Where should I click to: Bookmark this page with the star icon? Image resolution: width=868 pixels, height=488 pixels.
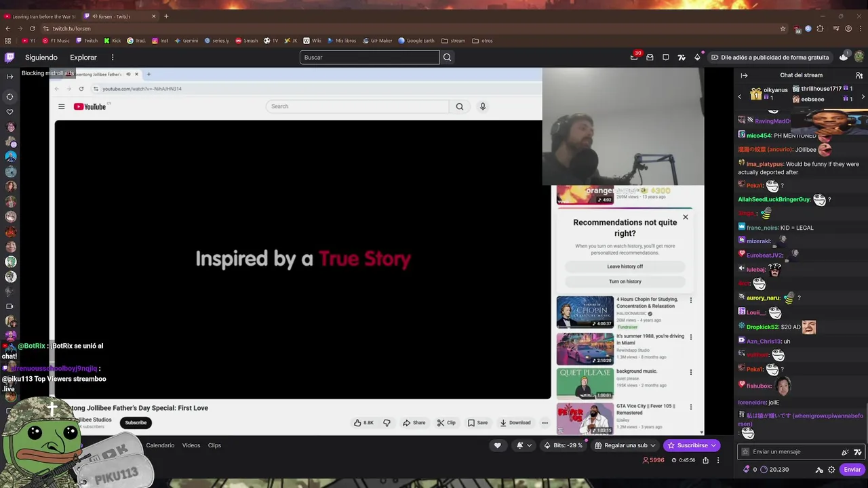click(x=783, y=28)
